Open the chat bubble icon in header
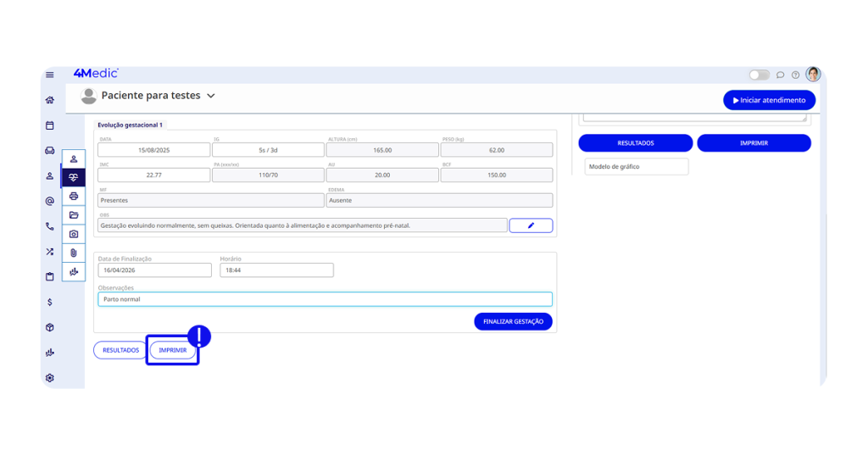 pyautogui.click(x=781, y=75)
